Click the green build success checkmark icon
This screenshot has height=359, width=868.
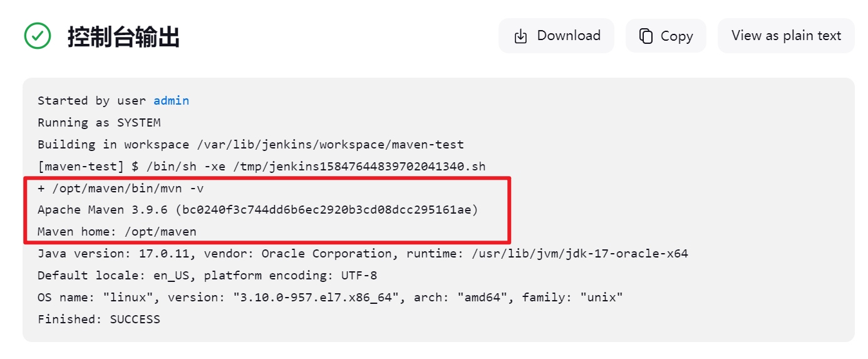coord(38,36)
